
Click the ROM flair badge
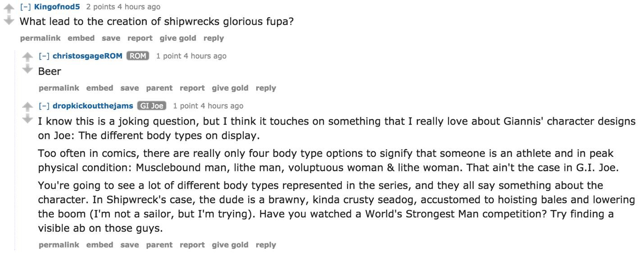[x=138, y=56]
